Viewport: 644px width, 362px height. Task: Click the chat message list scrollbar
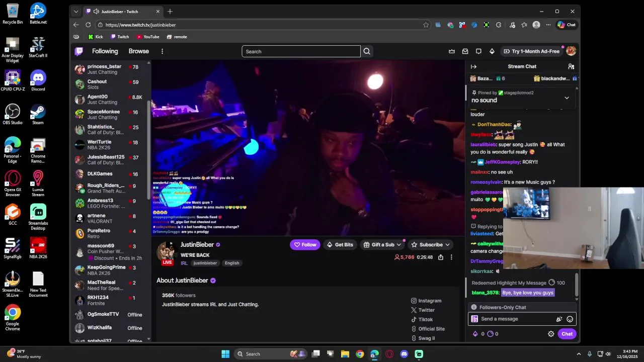(x=577, y=284)
